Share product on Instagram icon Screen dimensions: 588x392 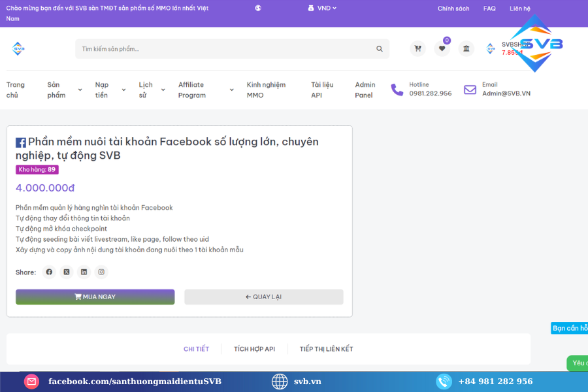tap(101, 272)
